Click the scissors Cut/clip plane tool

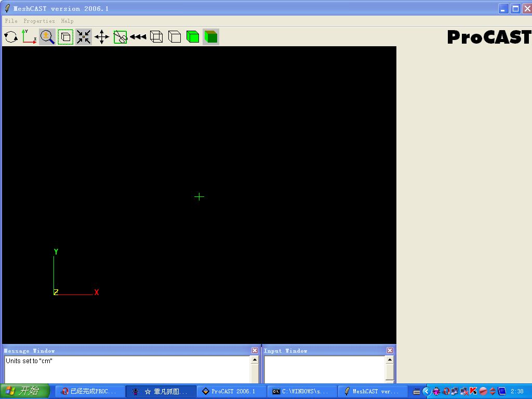120,37
